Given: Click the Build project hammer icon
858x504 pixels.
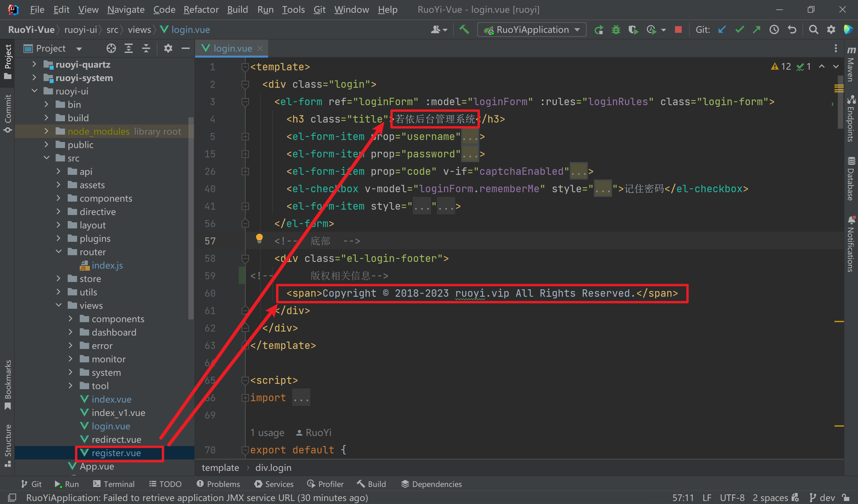Looking at the screenshot, I should 464,29.
